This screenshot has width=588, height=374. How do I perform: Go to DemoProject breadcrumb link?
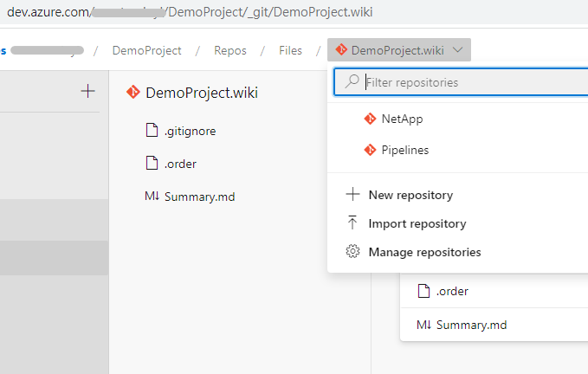[146, 50]
